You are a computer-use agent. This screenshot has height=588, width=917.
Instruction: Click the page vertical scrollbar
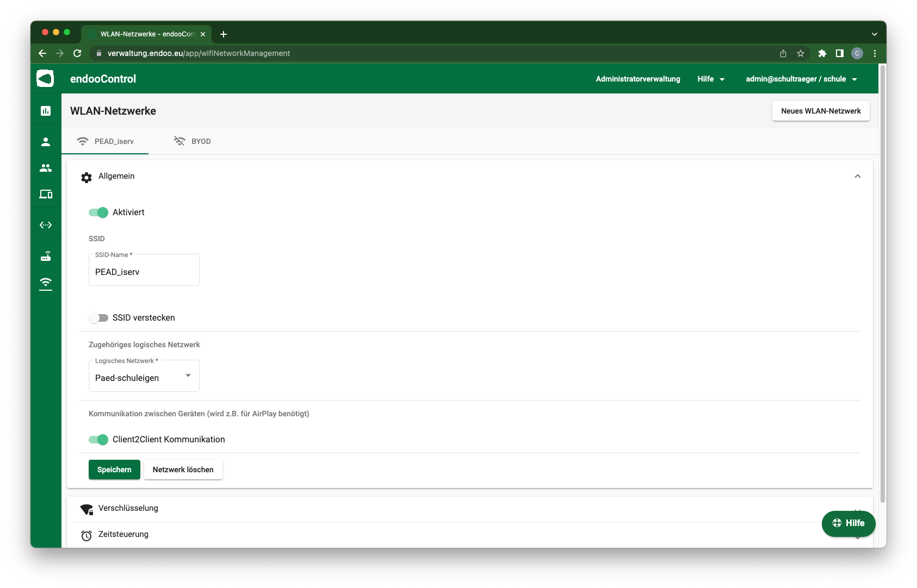click(x=883, y=283)
